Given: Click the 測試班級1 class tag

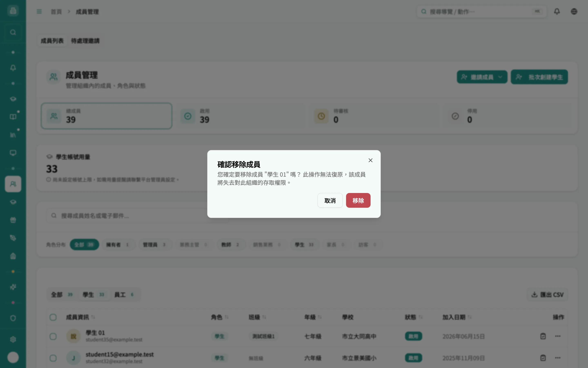Looking at the screenshot, I should [263, 336].
